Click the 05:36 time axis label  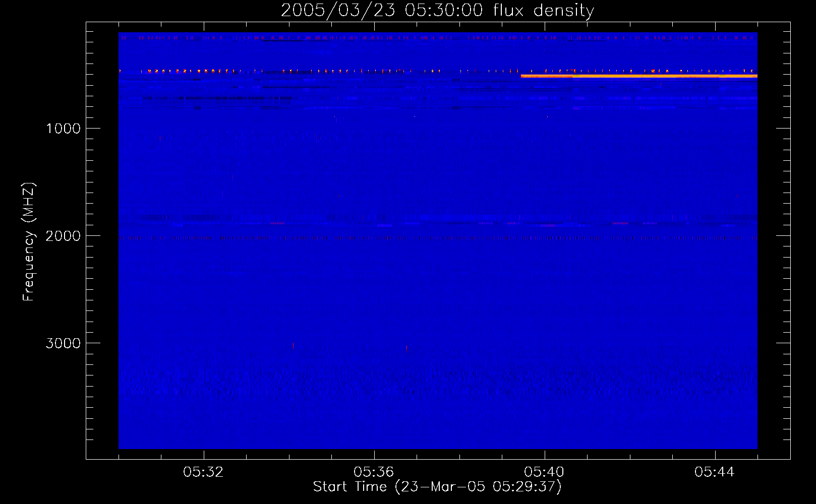click(x=374, y=472)
